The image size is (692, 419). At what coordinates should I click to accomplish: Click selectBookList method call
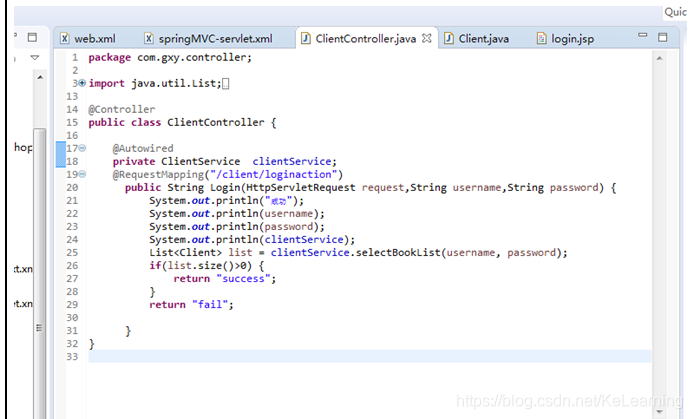[x=398, y=253]
